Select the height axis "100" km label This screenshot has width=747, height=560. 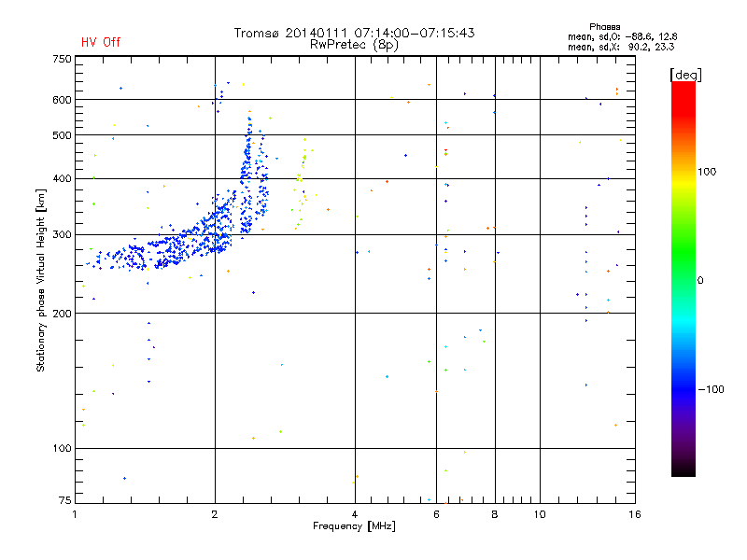pyautogui.click(x=62, y=448)
